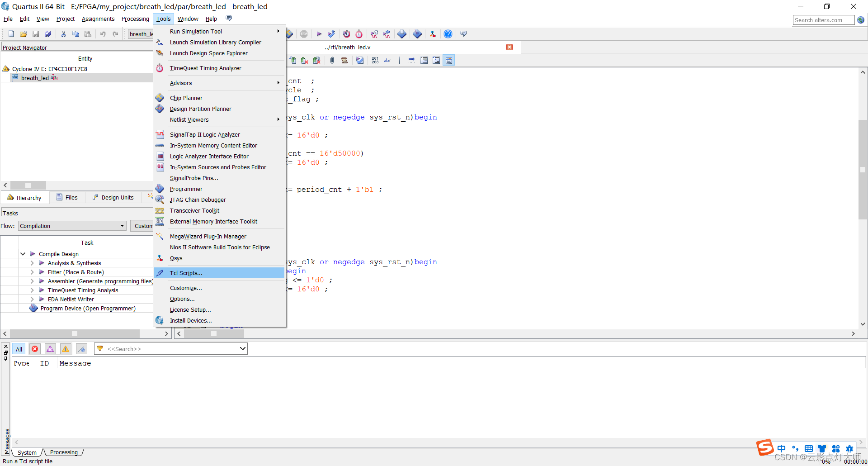Click the SignalTap II Logic Analyzer icon
Viewport: 868px width, 466px height.
click(x=160, y=134)
